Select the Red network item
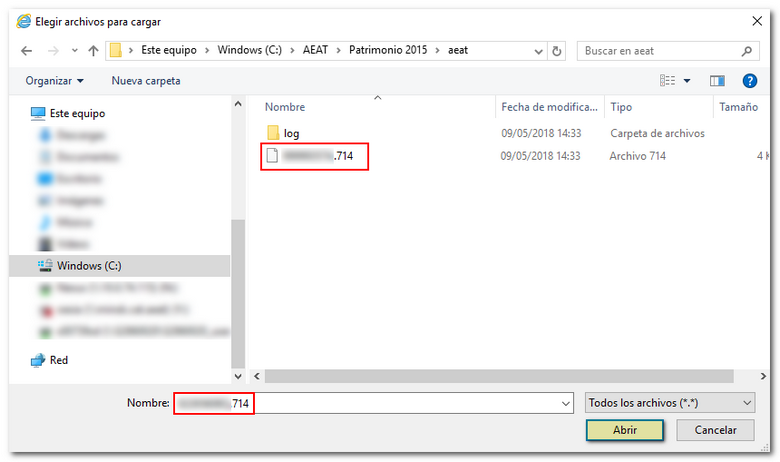The width and height of the screenshot is (780, 462). pos(58,360)
